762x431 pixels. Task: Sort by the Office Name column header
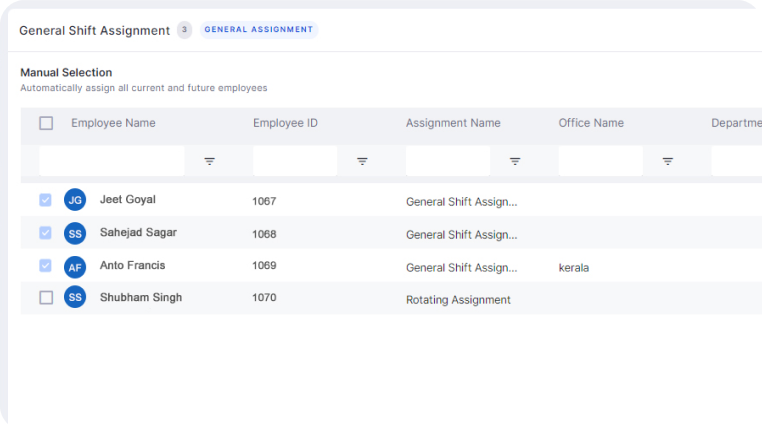(591, 123)
